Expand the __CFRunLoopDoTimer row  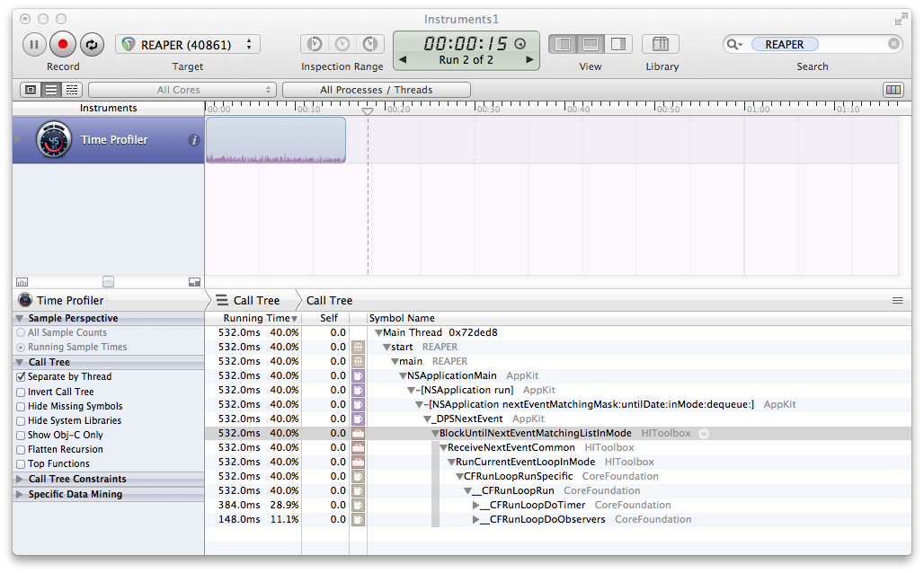(476, 506)
